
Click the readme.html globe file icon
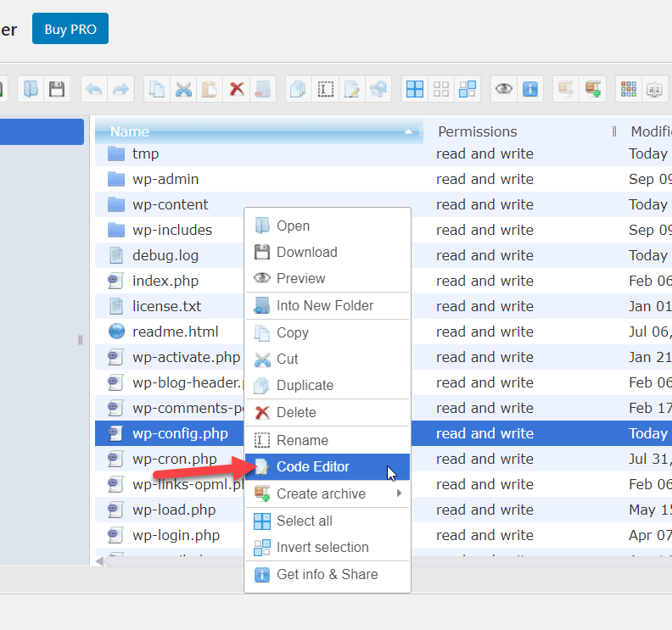116,332
